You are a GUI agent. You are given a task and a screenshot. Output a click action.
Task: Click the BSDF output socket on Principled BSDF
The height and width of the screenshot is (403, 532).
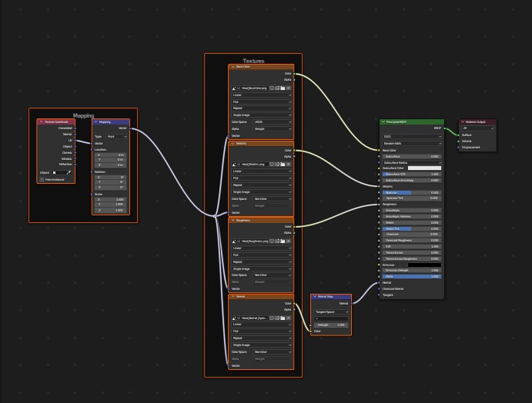(444, 128)
